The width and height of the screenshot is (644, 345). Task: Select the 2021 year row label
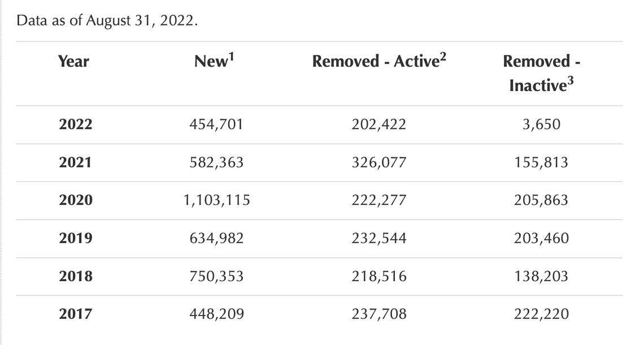(x=75, y=163)
